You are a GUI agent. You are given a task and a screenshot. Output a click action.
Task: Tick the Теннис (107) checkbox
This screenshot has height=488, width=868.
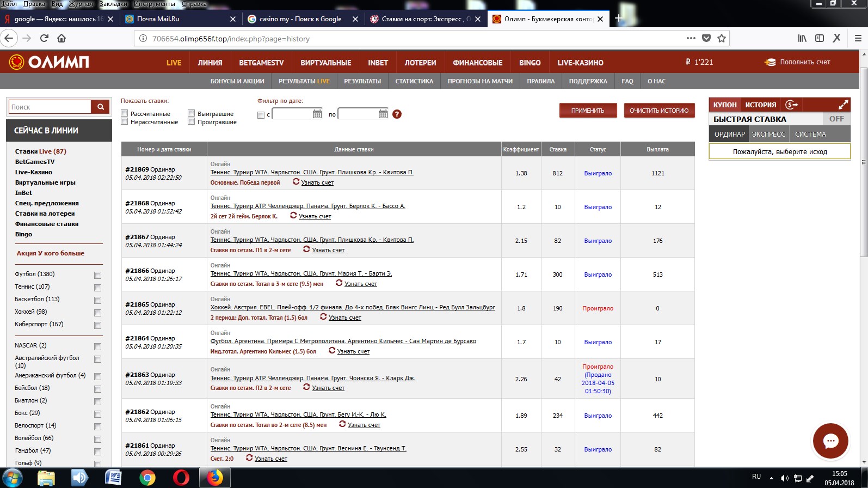98,288
